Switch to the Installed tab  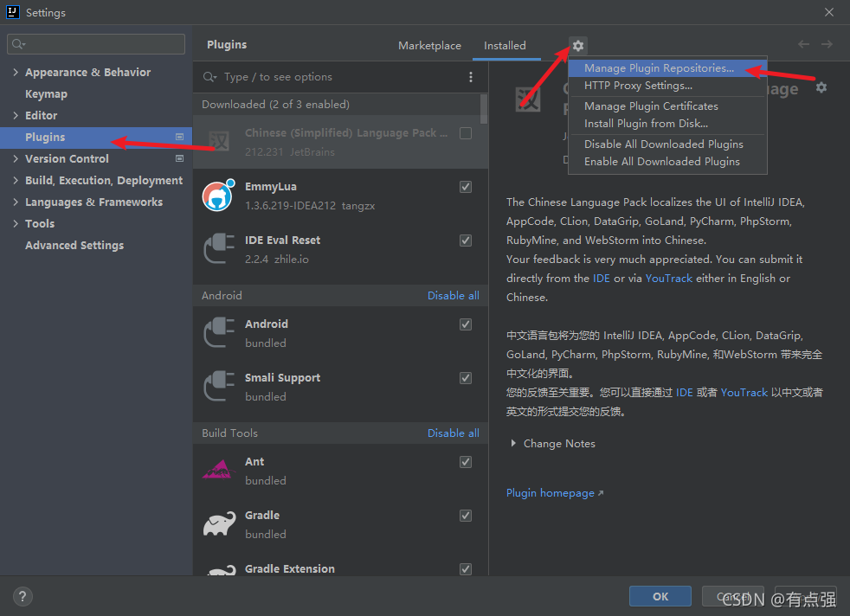pos(505,46)
